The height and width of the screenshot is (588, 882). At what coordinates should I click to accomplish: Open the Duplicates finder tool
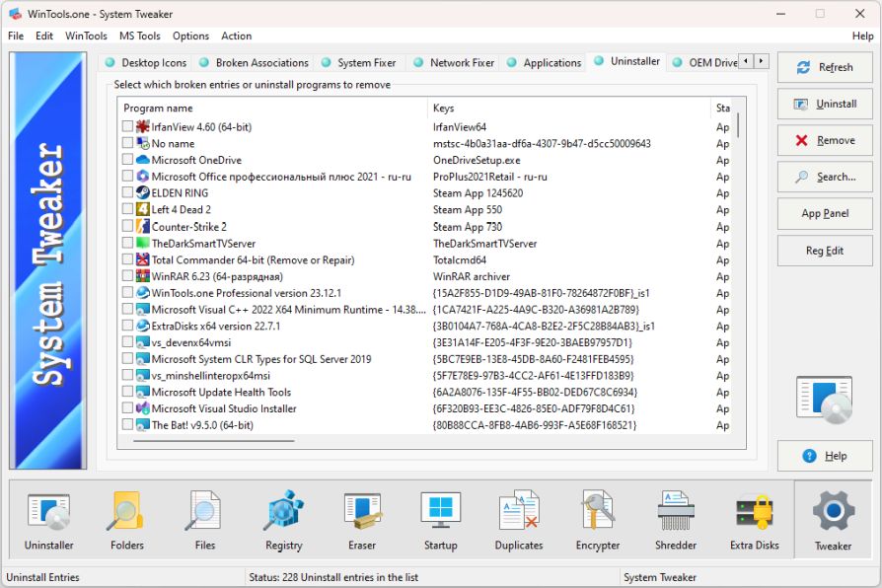pos(519,521)
